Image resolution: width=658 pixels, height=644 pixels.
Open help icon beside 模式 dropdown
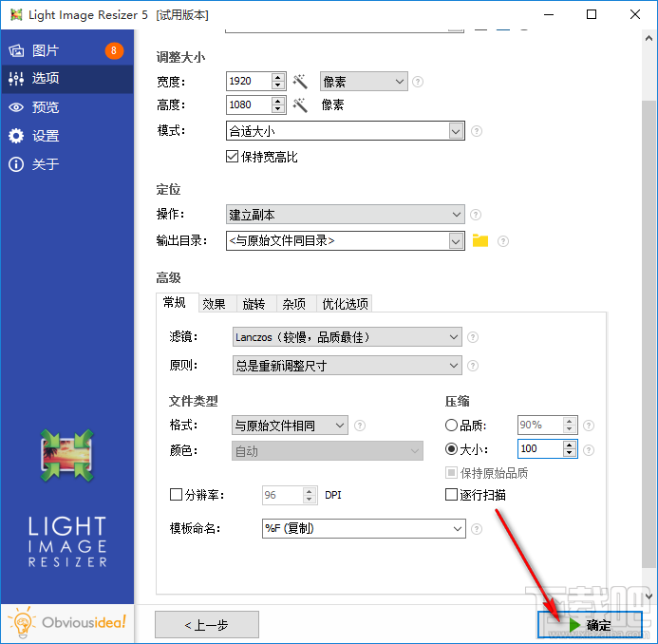tap(477, 131)
